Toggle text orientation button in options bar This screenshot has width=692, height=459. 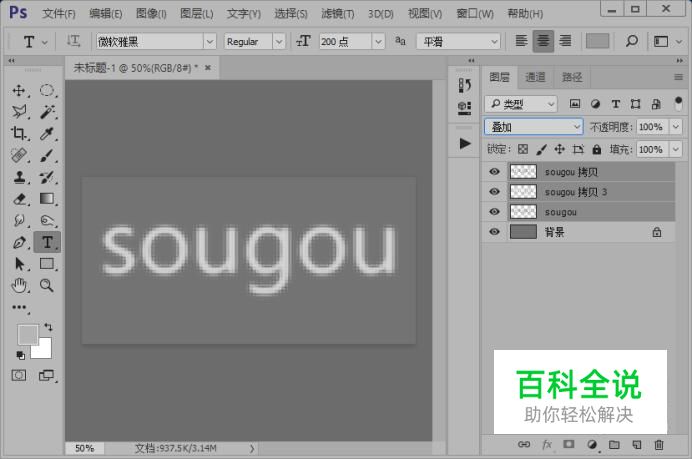point(73,41)
